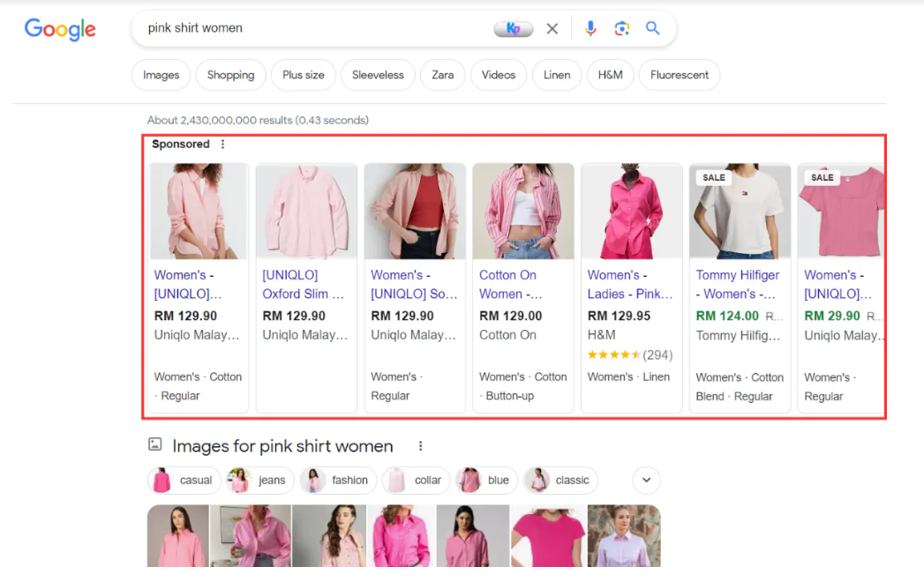
Task: Click inside the search text field
Action: click(315, 28)
